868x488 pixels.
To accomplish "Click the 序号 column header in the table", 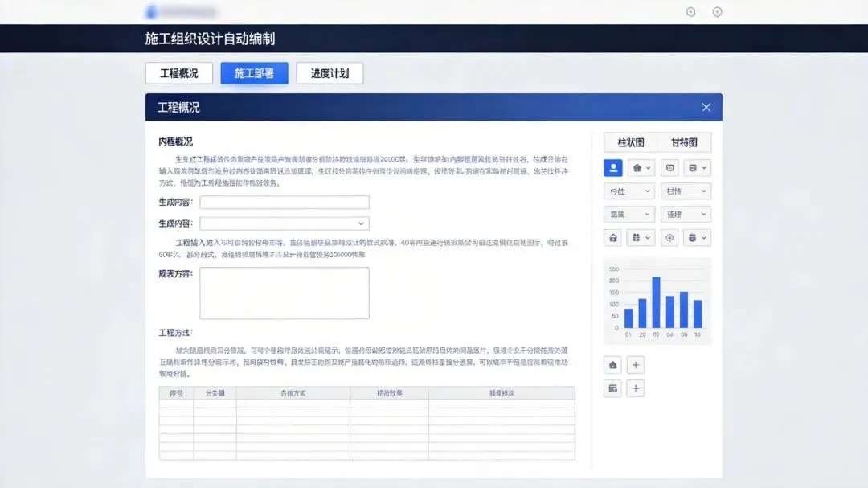I will (176, 393).
